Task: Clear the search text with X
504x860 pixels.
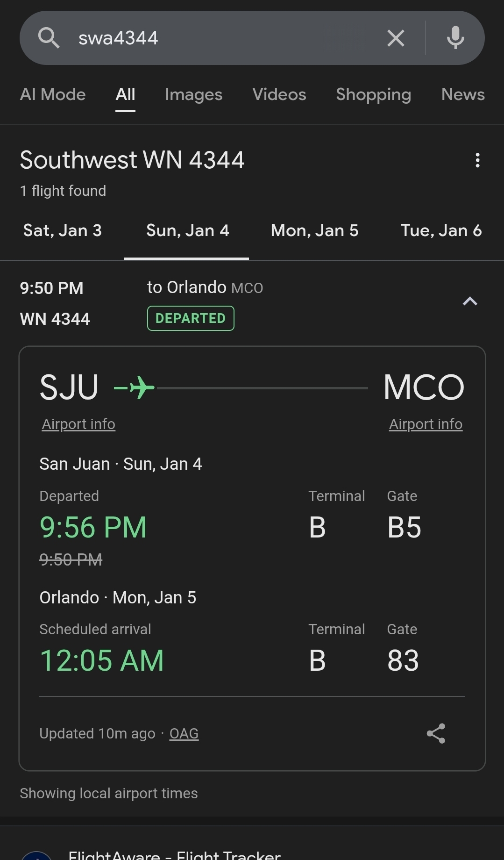Action: (x=396, y=38)
